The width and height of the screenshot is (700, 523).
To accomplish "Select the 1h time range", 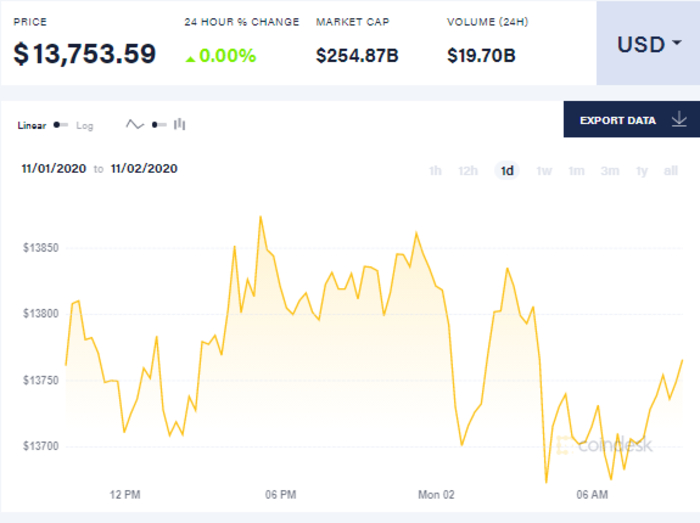I will (x=435, y=171).
